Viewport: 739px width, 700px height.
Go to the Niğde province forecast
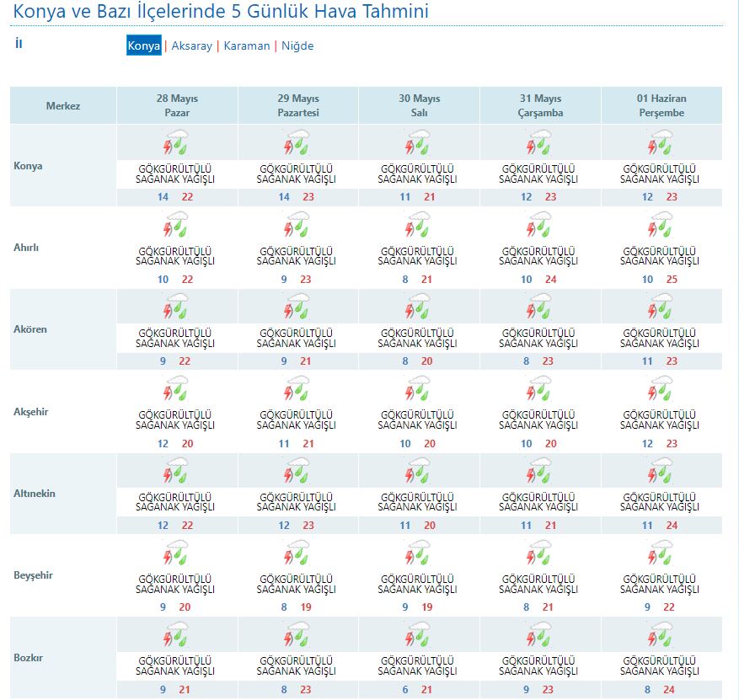(x=297, y=46)
